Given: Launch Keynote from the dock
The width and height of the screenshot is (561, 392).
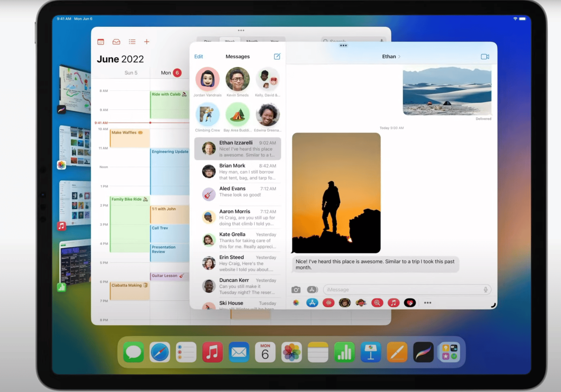Looking at the screenshot, I should pyautogui.click(x=370, y=352).
